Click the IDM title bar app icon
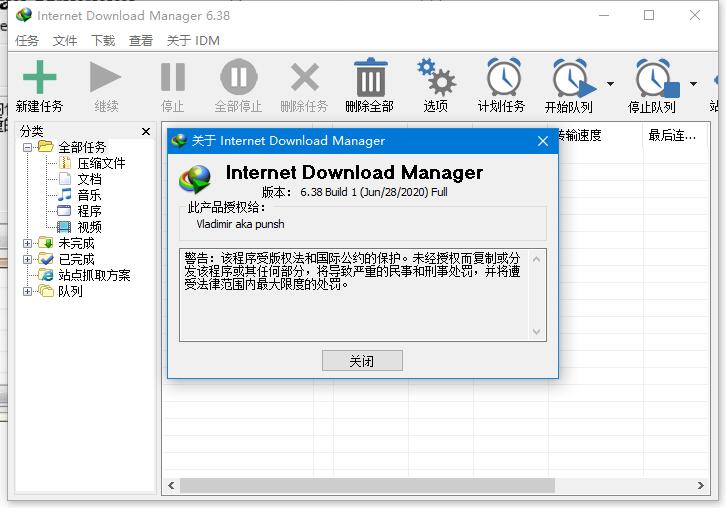 tap(24, 15)
